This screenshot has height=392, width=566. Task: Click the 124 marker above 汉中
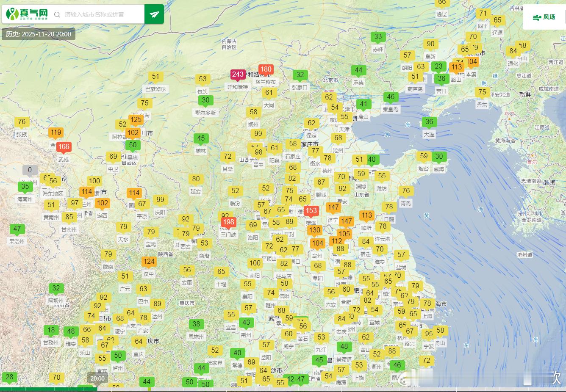149,262
